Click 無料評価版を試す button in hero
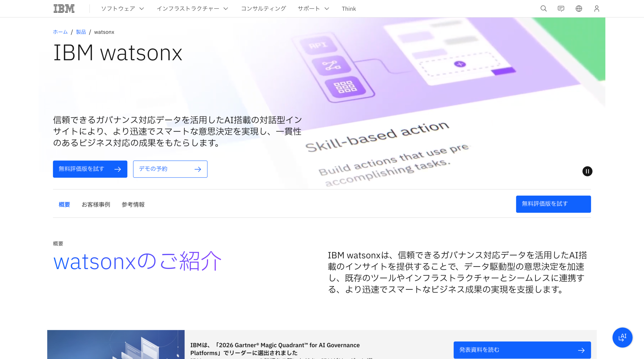Image resolution: width=644 pixels, height=359 pixels. pyautogui.click(x=90, y=169)
